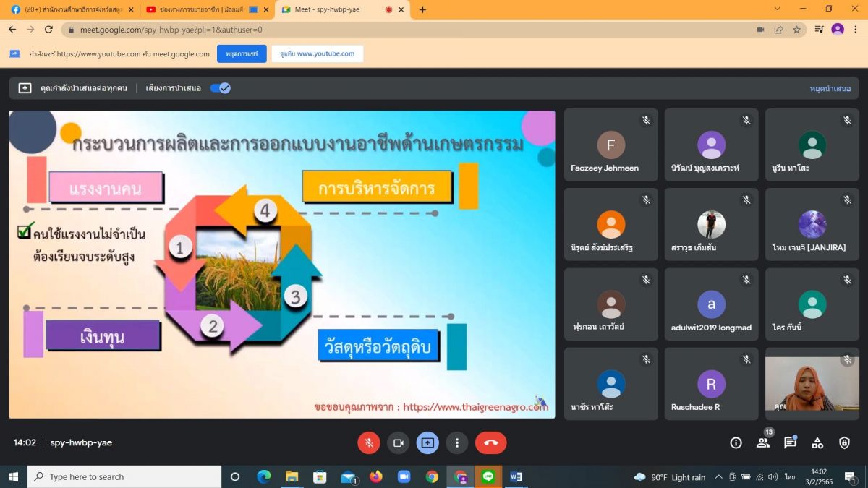The width and height of the screenshot is (868, 488).
Task: Click the view www.youtube.com tab button
Action: pos(317,54)
